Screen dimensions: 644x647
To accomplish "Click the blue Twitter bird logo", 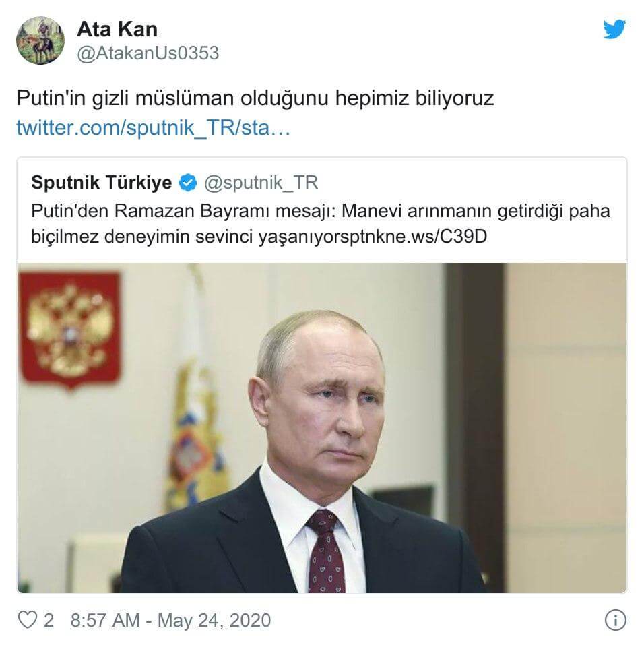I will coord(614,29).
